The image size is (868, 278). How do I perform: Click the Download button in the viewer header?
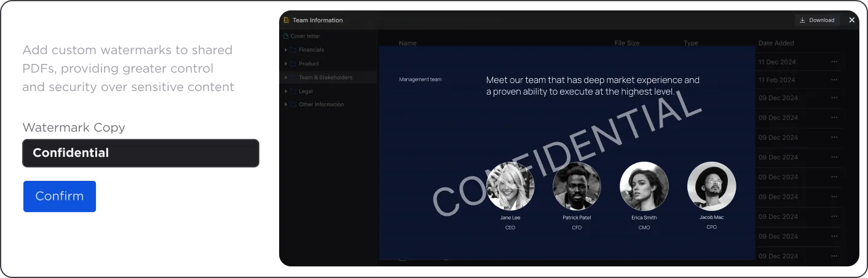[x=817, y=20]
